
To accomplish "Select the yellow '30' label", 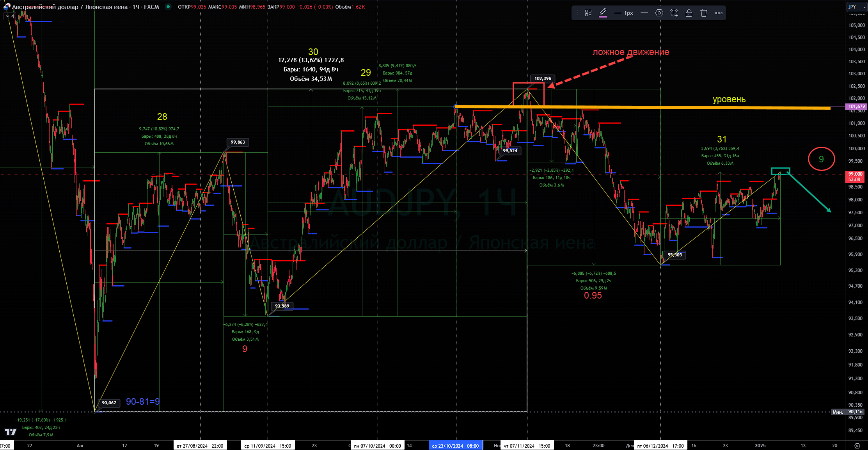I will click(x=313, y=52).
